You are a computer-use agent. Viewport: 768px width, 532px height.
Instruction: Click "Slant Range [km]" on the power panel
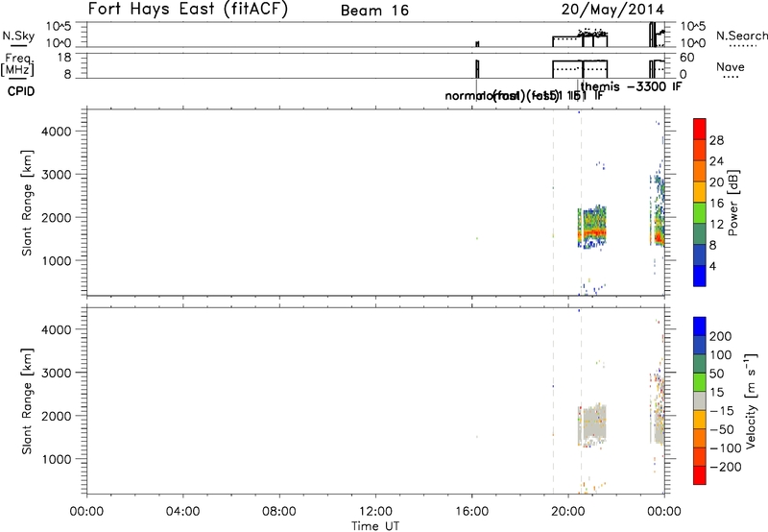pos(27,203)
